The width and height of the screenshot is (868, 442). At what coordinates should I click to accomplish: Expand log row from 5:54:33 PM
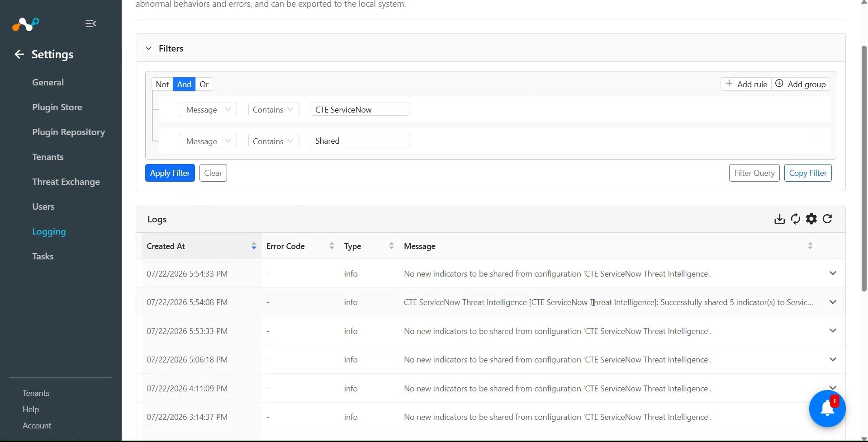click(x=833, y=273)
